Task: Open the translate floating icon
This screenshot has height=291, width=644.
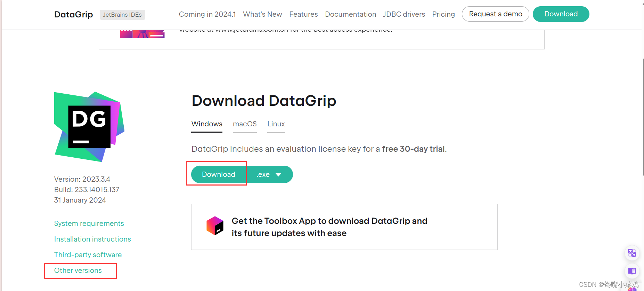Action: [x=632, y=253]
